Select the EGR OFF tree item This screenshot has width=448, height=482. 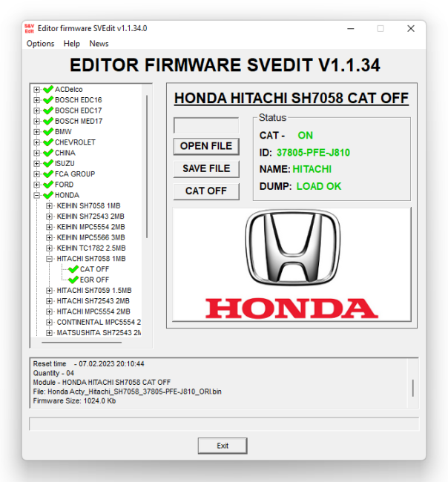point(94,280)
